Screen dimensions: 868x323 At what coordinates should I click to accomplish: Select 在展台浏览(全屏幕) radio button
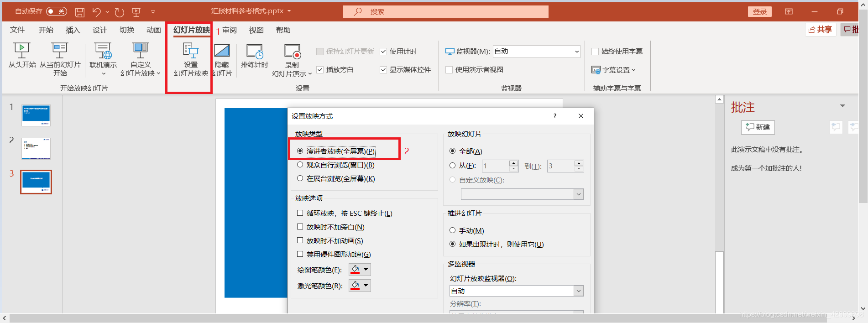pos(300,178)
